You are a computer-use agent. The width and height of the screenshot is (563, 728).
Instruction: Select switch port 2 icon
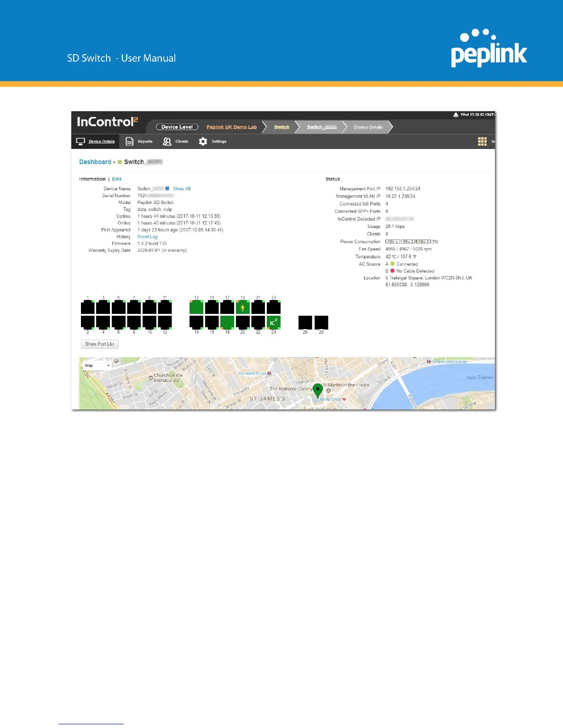[88, 322]
